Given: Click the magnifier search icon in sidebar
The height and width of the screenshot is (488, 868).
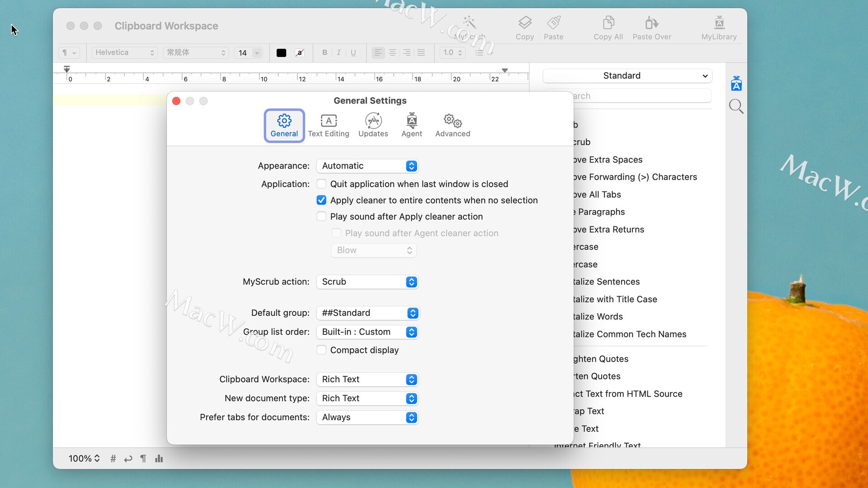Looking at the screenshot, I should point(736,107).
